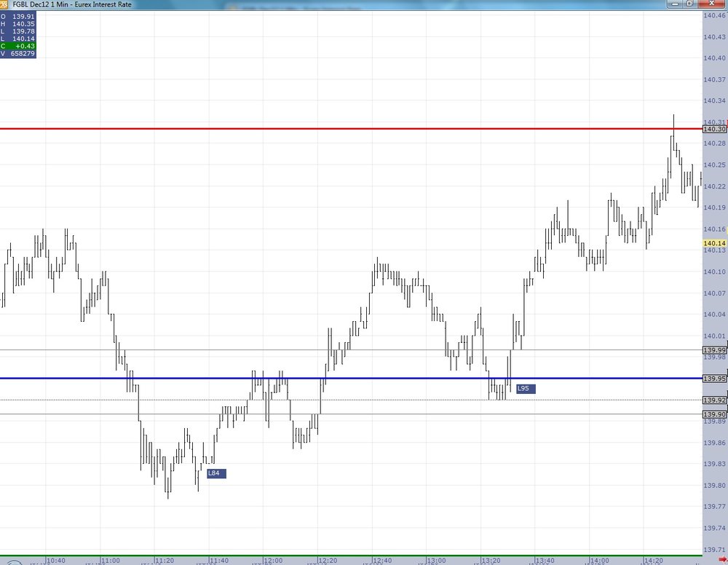Click the 140.16 price axis label
Viewport: 728px width, 565px height.
715,229
